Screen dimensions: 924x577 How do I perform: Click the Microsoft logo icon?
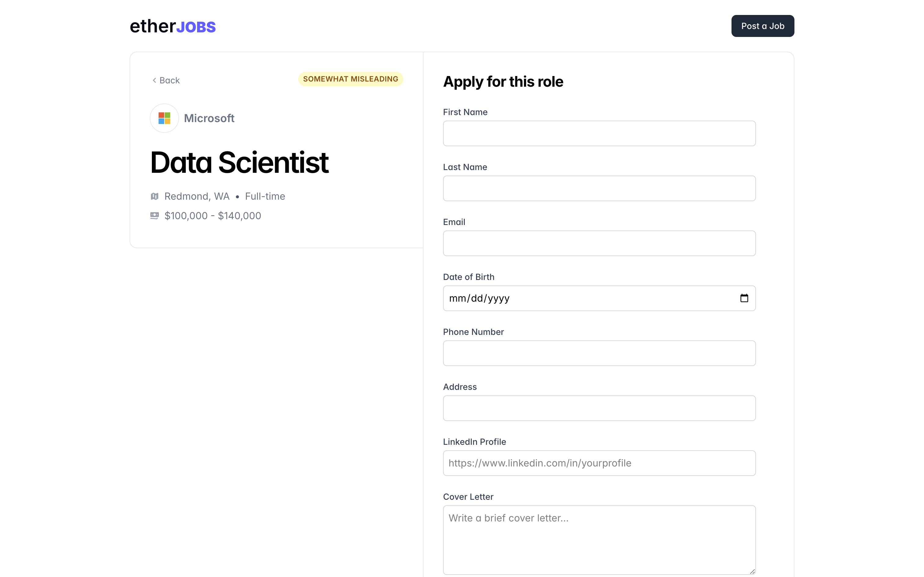point(164,118)
